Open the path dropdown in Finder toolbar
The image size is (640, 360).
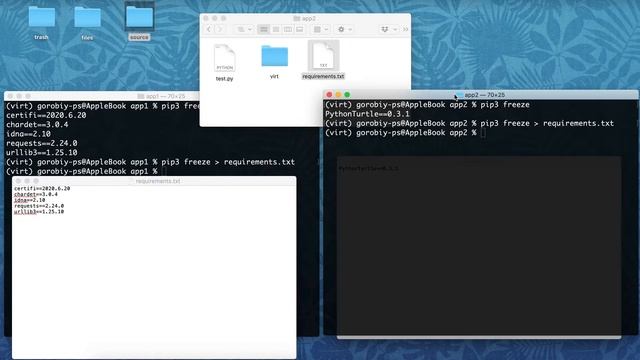pos(244,29)
